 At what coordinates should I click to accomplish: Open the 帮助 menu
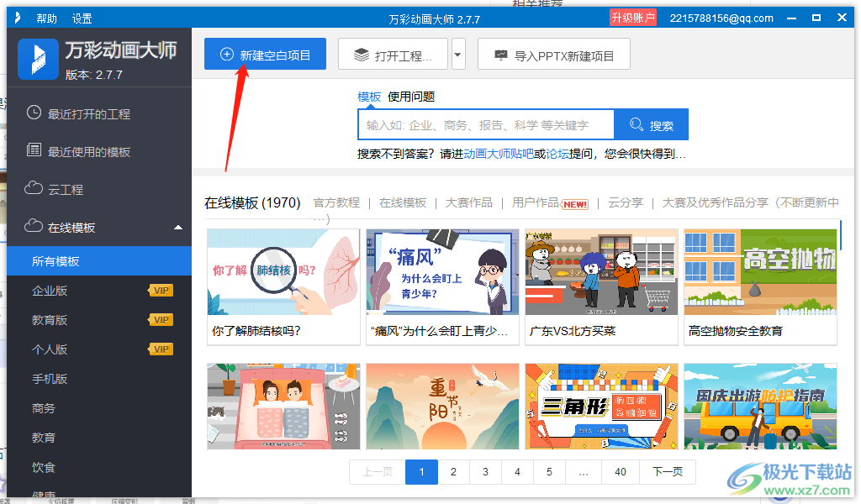47,18
